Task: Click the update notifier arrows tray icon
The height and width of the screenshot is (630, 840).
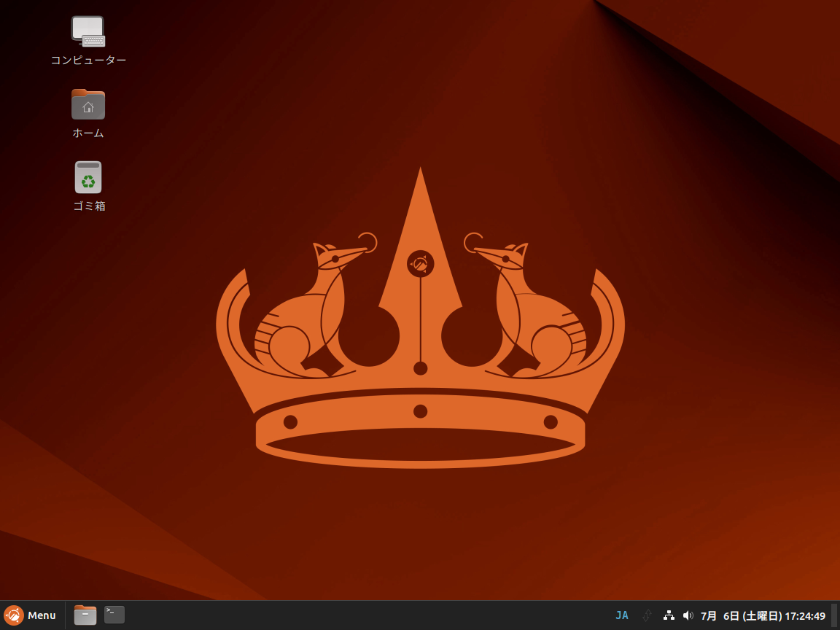Action: 647,615
